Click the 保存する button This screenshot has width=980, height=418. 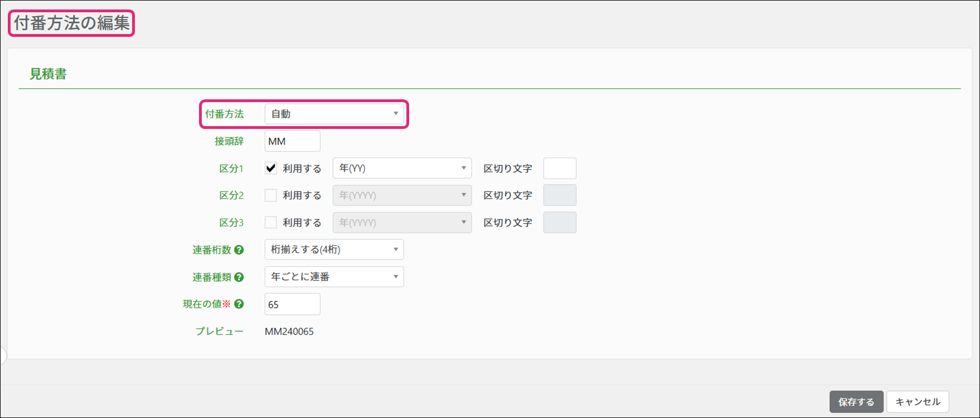(x=856, y=402)
